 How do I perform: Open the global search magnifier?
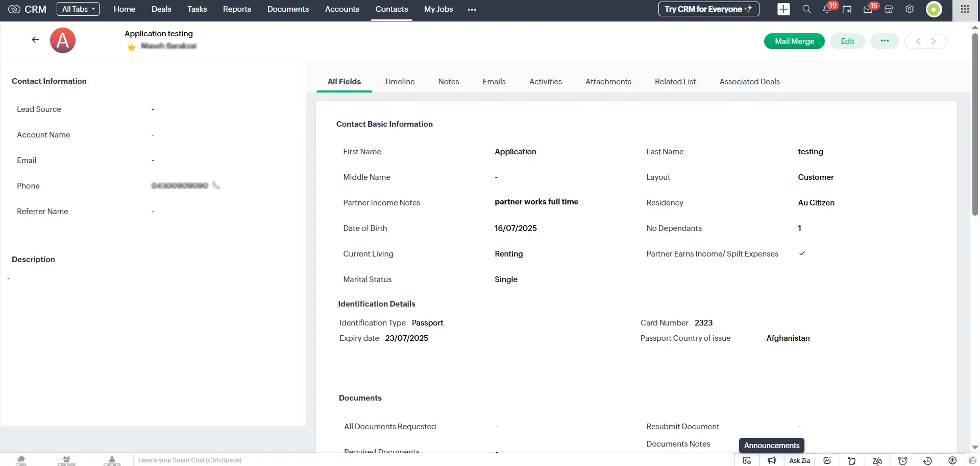[x=806, y=9]
